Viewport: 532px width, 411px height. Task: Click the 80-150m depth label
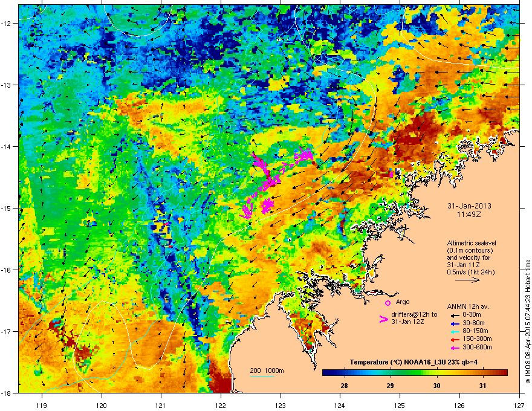coord(475,331)
